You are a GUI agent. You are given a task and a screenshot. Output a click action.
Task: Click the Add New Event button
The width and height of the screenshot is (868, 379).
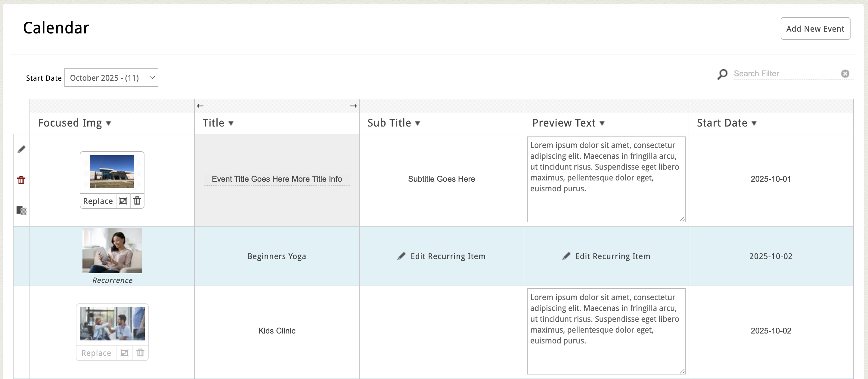coord(815,29)
